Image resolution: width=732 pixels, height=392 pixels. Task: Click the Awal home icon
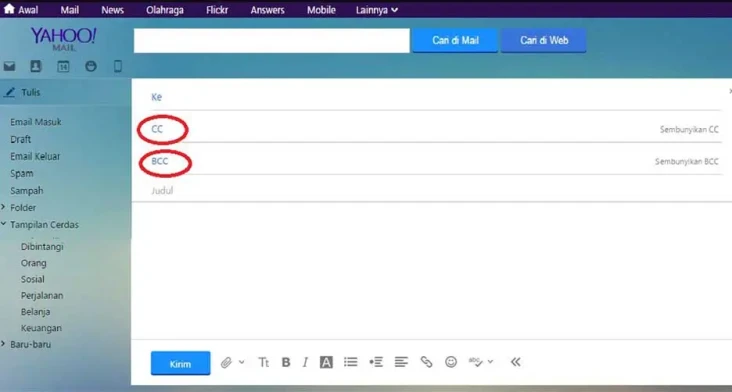coord(9,9)
